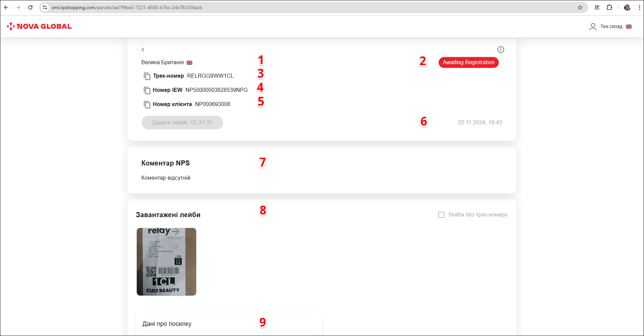Copy the Номер клієнта value
644x336 pixels.
(x=147, y=105)
